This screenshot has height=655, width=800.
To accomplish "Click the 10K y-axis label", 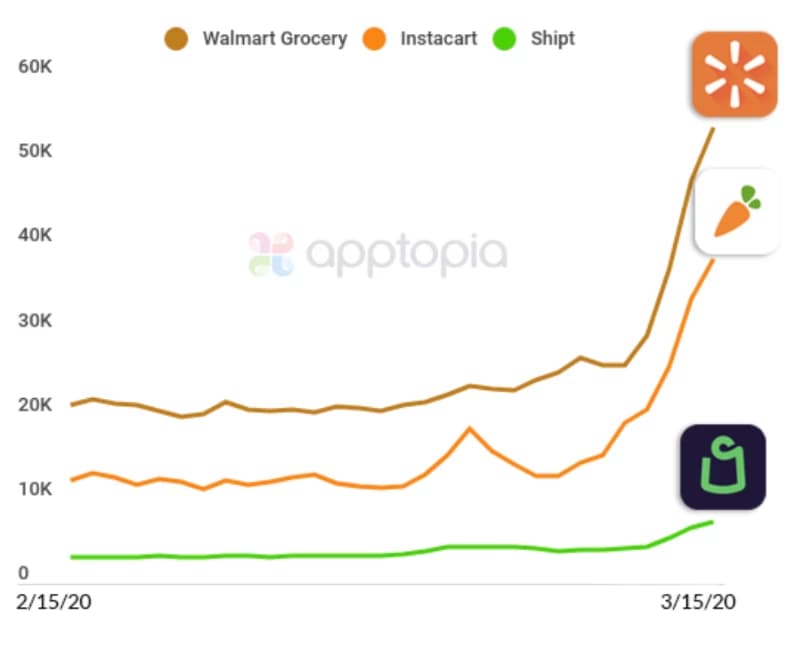I will 35,489.
